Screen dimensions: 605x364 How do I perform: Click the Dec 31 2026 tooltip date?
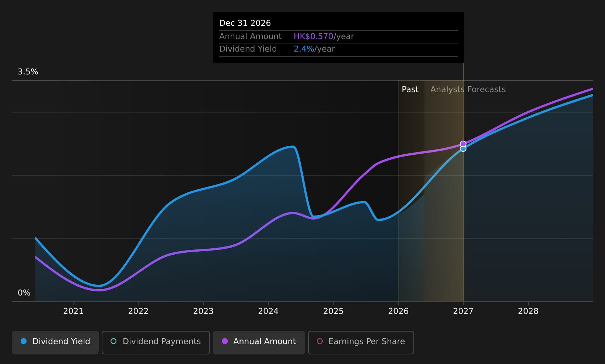[245, 23]
